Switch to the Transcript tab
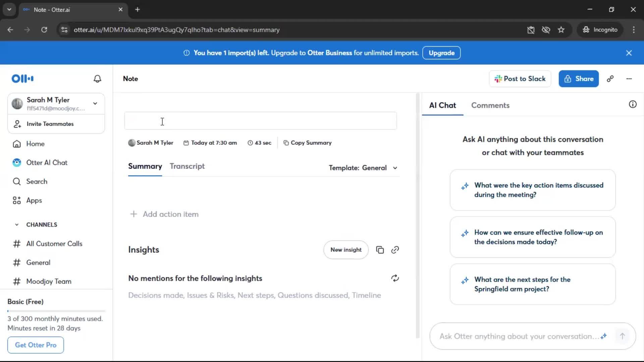The image size is (644, 362). [187, 166]
